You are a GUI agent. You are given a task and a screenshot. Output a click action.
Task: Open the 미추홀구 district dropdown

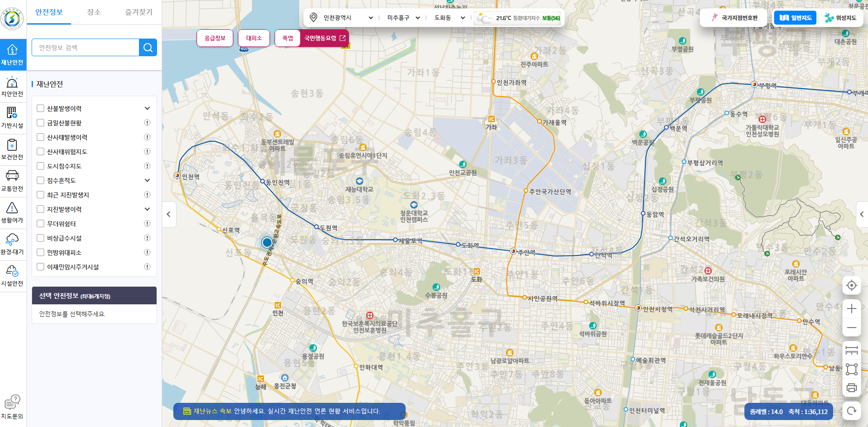403,18
